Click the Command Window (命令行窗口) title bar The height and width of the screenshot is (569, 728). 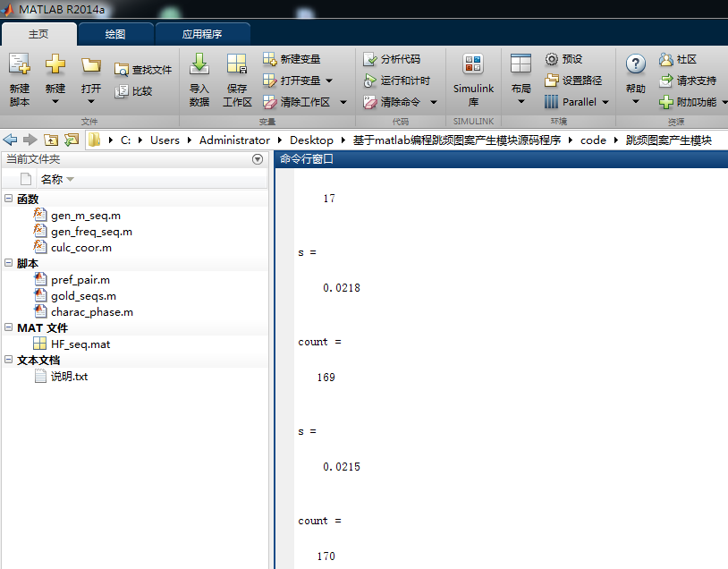(x=502, y=159)
